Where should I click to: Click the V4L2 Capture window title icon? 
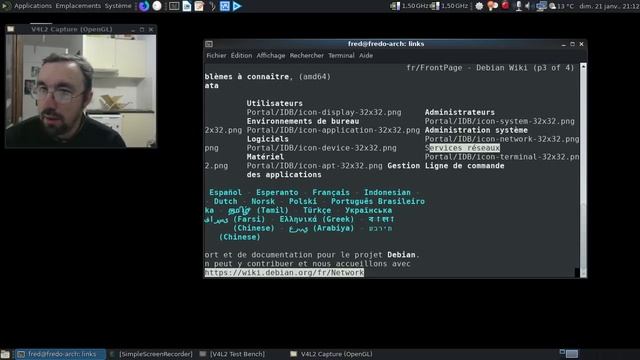pyautogui.click(x=11, y=29)
